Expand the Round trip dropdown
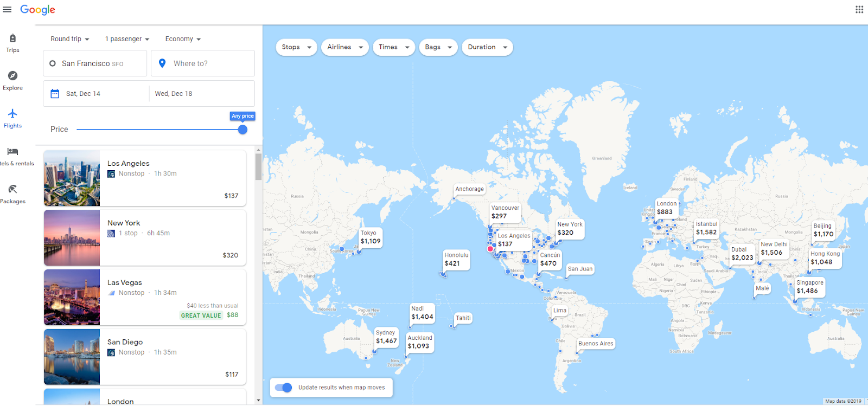 (x=69, y=39)
